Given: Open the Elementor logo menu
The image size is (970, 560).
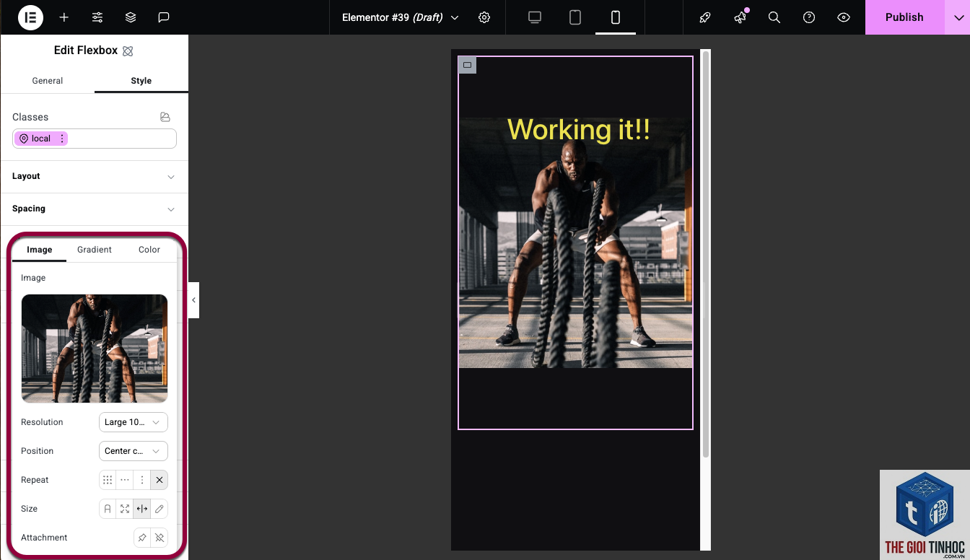Looking at the screenshot, I should tap(30, 17).
